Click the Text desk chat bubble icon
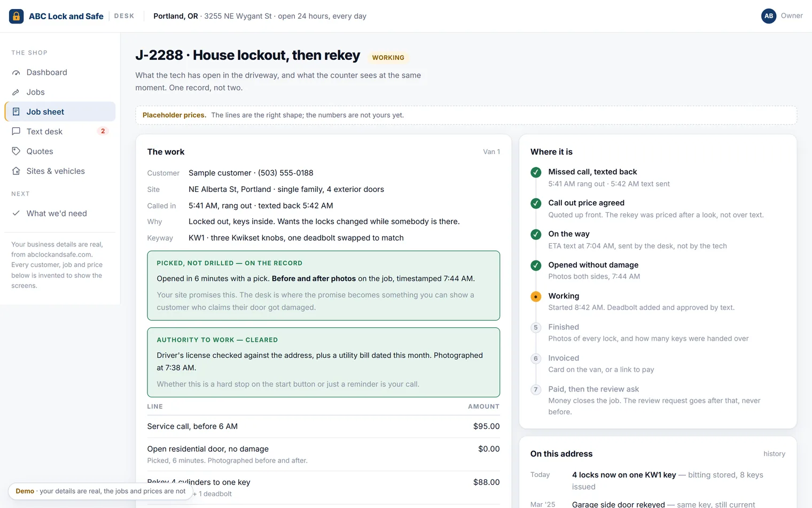 tap(16, 132)
